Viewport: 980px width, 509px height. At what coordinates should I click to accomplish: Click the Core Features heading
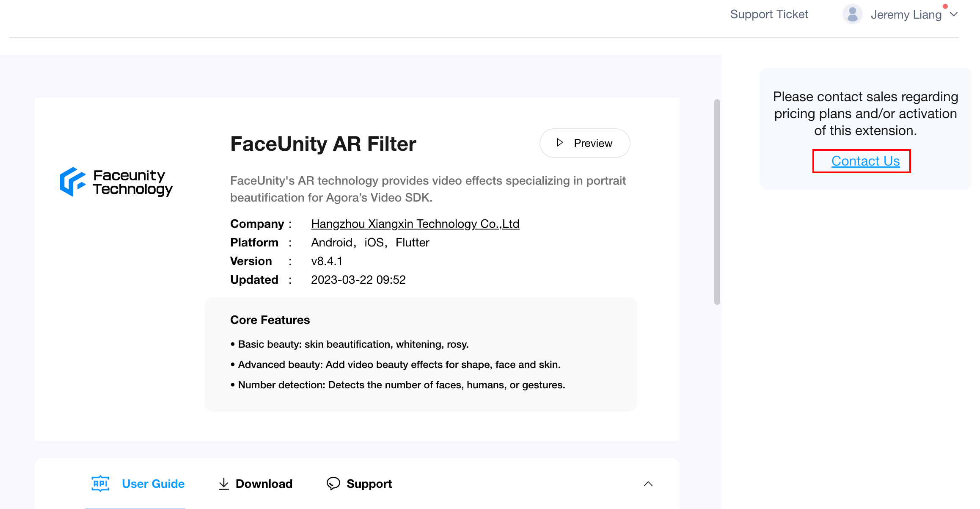tap(270, 320)
